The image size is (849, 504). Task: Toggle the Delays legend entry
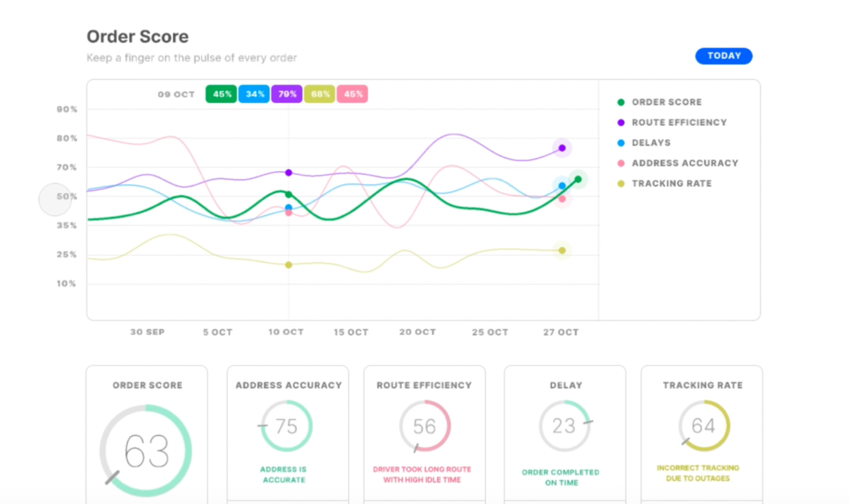651,143
